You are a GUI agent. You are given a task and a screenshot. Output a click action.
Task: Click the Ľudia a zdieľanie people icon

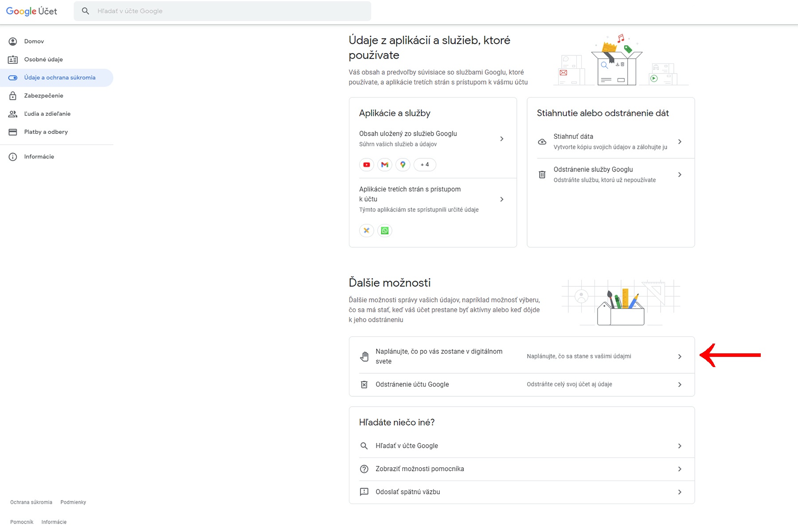pyautogui.click(x=13, y=114)
